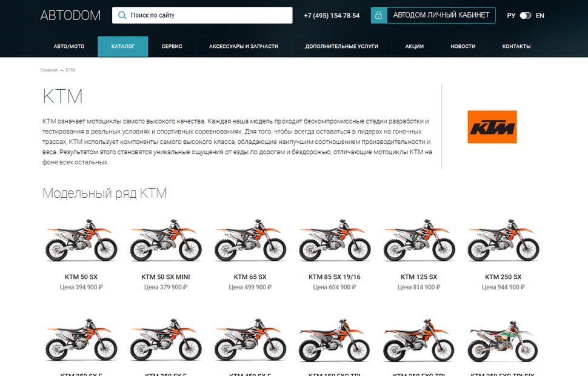This screenshot has height=376, width=588.
Task: Click the 'KTM 50 SX' model title
Action: (x=81, y=277)
